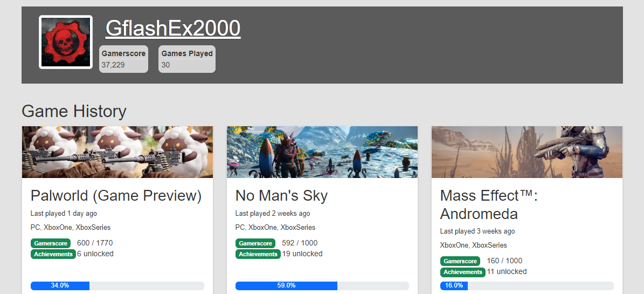Screen dimensions: 644x294
Task: Click Mass Effect 'XboxOne, XboxSeries' platforms text
Action: click(x=473, y=245)
